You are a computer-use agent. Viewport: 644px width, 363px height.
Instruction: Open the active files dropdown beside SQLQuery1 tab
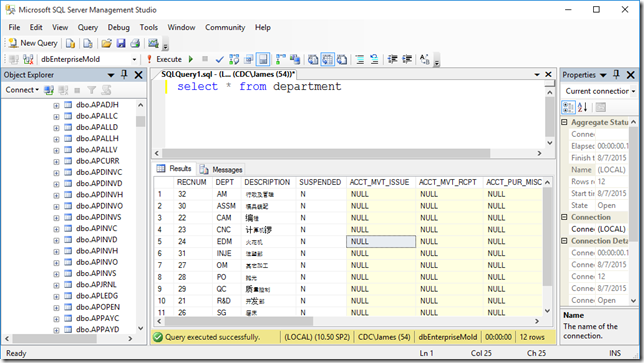coord(537,75)
